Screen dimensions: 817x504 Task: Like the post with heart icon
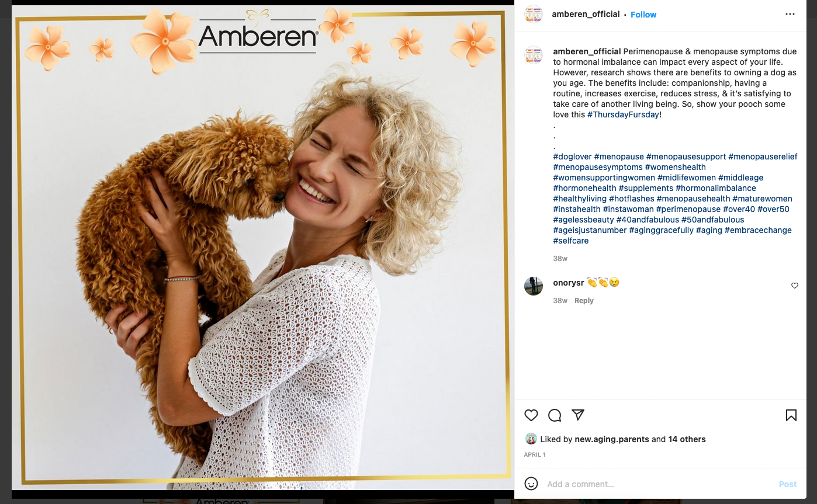click(531, 415)
